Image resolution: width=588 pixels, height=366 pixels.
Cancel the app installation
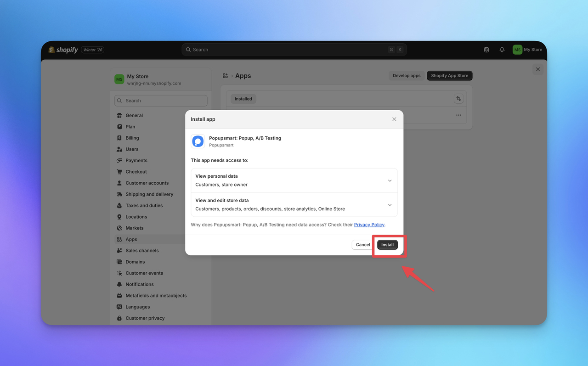point(363,245)
